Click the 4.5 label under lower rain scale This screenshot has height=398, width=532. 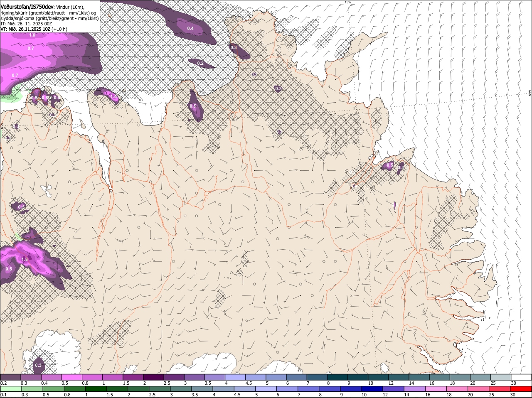point(237,395)
